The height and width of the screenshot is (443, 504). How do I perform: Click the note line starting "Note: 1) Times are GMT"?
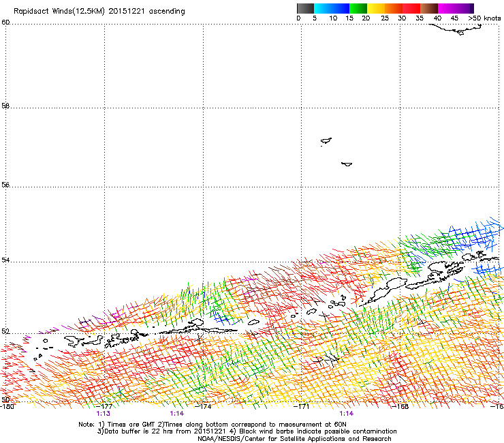coord(212,425)
